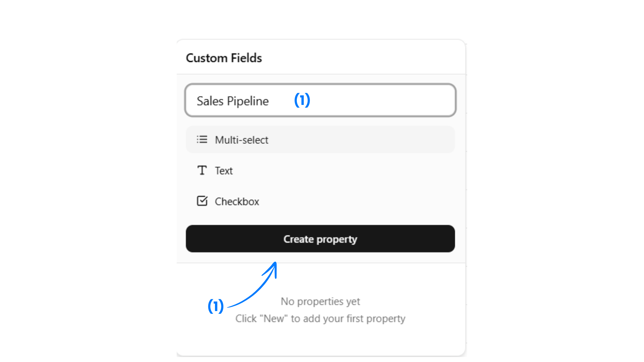Select the Multi-select list icon
The image size is (644, 362).
coord(202,139)
